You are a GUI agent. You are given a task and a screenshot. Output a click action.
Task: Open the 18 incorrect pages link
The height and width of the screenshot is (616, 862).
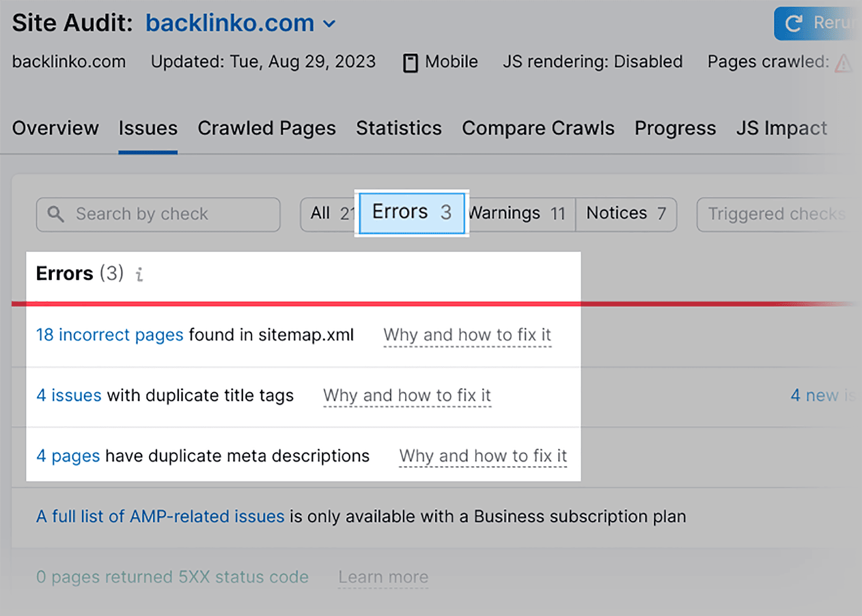[109, 335]
